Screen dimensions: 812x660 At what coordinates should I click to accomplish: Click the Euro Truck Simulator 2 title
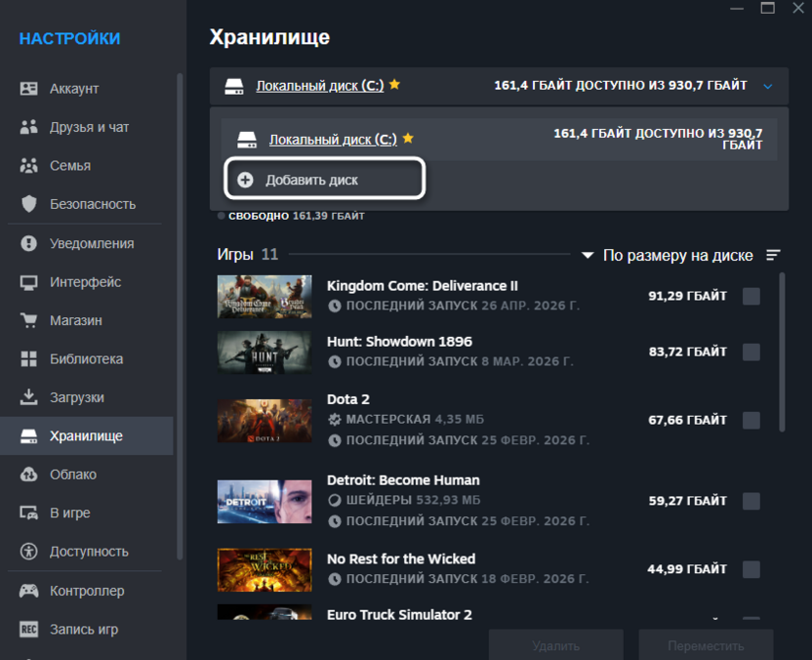pos(399,615)
